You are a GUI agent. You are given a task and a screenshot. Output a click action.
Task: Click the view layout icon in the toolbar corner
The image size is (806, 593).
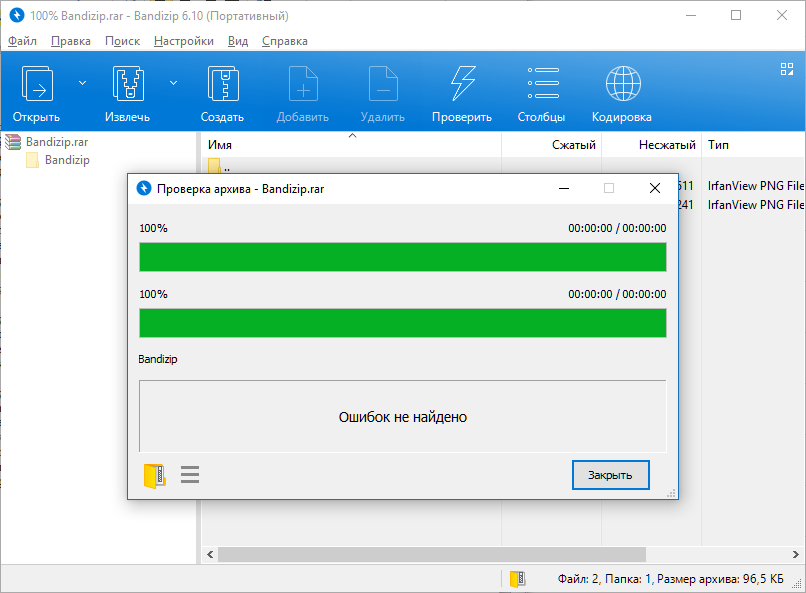[x=786, y=69]
